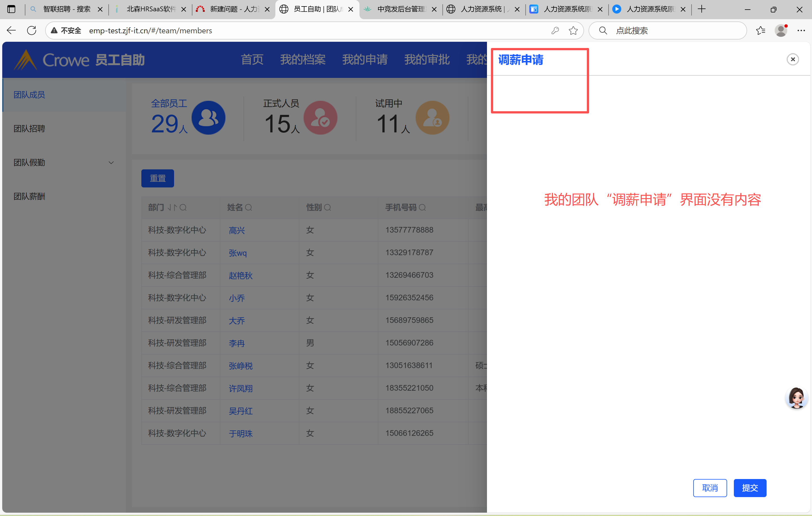This screenshot has height=516, width=812.
Task: Click the 全部员工 blue people icon
Action: (209, 118)
